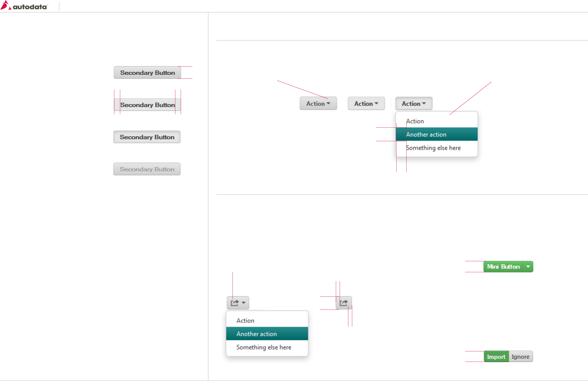This screenshot has height=381, width=588.
Task: Click the second Secondary Button with guides
Action: (x=147, y=105)
